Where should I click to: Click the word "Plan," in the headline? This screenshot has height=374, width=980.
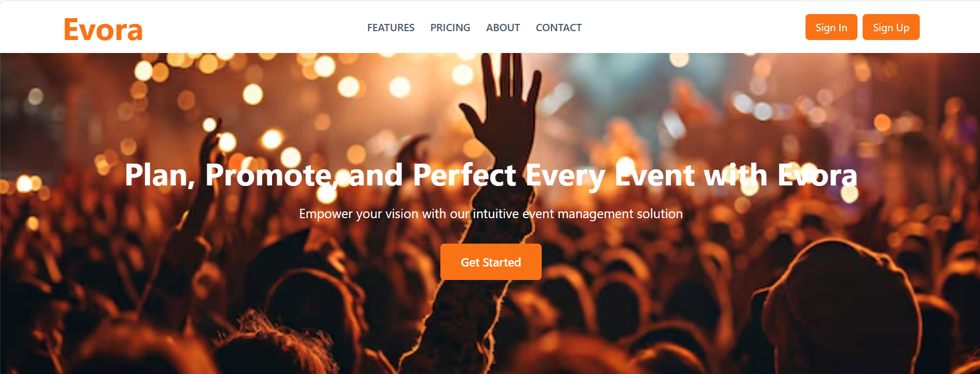[159, 175]
